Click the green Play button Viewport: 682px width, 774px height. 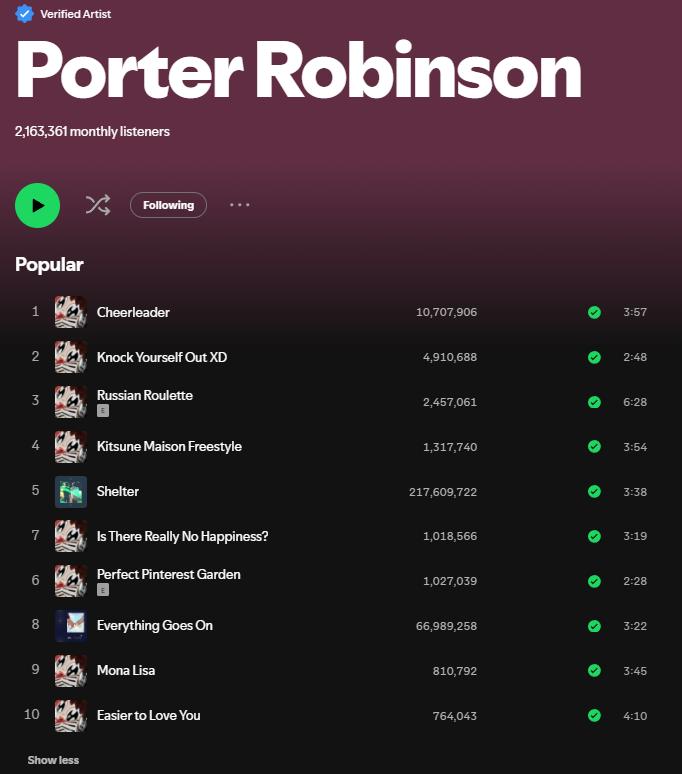pyautogui.click(x=38, y=205)
